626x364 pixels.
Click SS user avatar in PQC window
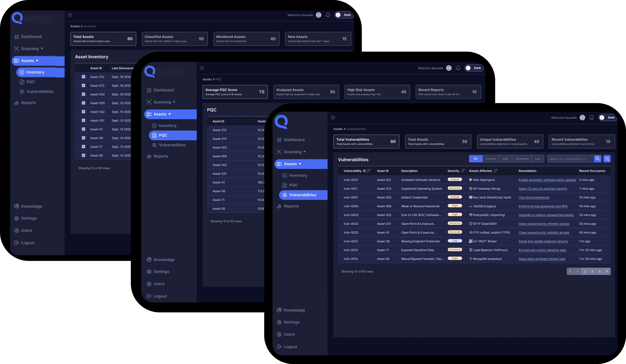click(449, 68)
